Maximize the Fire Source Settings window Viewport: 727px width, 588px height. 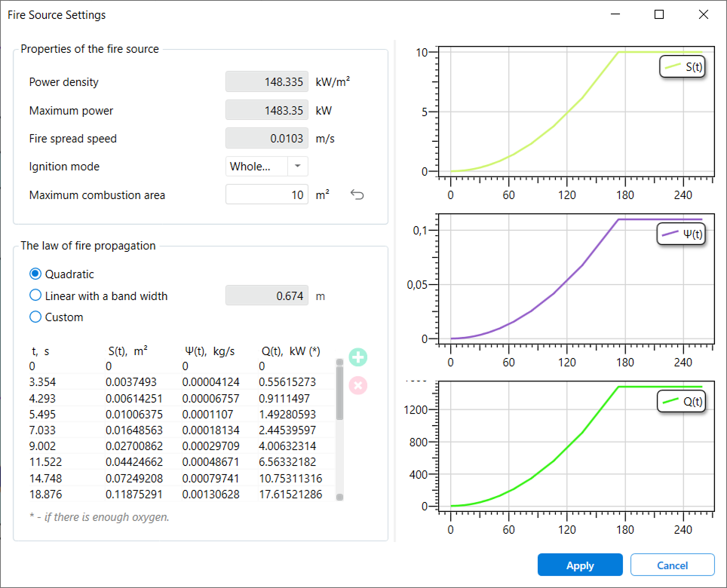click(x=659, y=14)
